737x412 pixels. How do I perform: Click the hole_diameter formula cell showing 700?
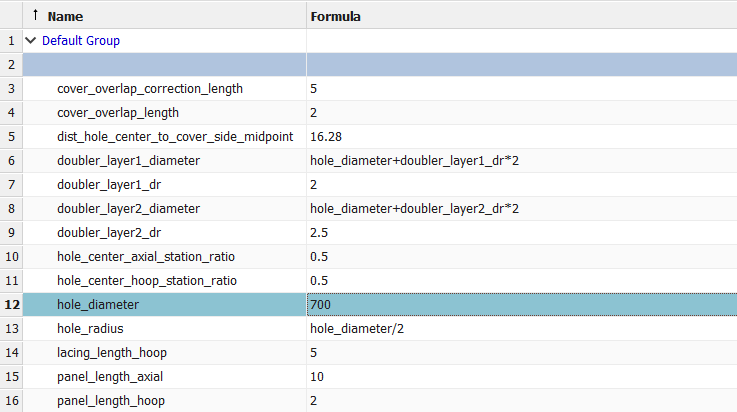(322, 305)
